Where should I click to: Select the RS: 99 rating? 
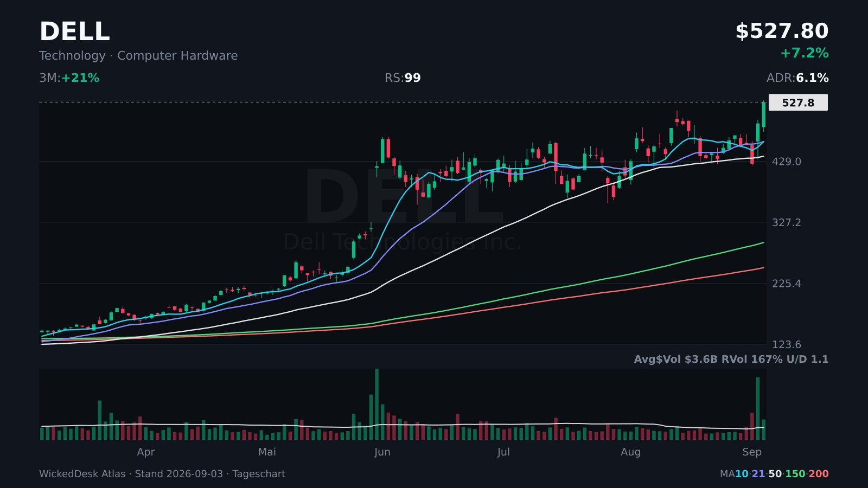[403, 78]
